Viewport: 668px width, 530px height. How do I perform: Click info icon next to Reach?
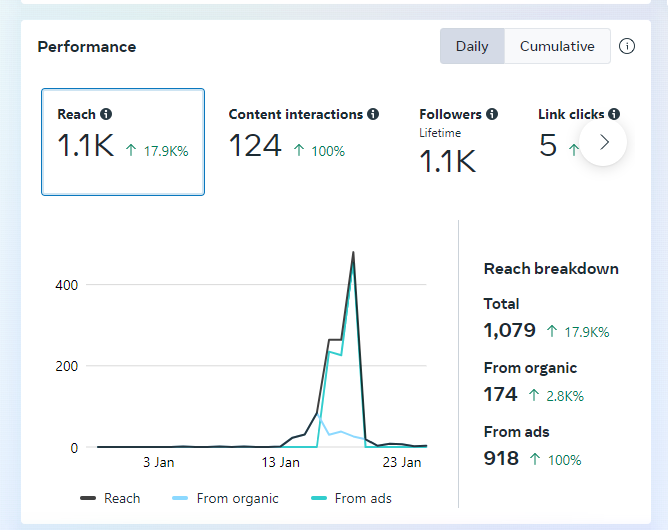tap(106, 114)
